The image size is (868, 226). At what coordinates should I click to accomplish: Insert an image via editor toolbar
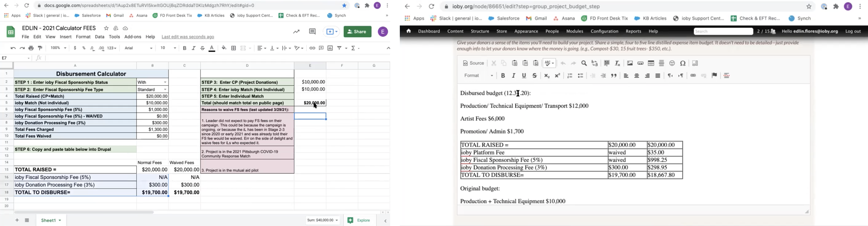point(630,63)
